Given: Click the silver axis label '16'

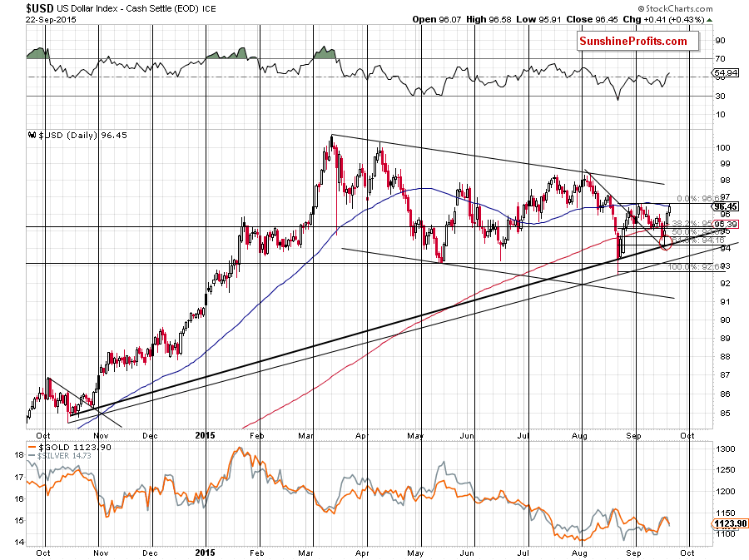Looking at the screenshot, I should 19,499.
